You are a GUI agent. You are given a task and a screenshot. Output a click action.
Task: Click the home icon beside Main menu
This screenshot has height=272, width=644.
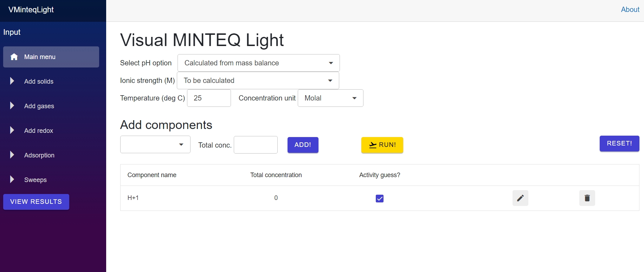(14, 57)
